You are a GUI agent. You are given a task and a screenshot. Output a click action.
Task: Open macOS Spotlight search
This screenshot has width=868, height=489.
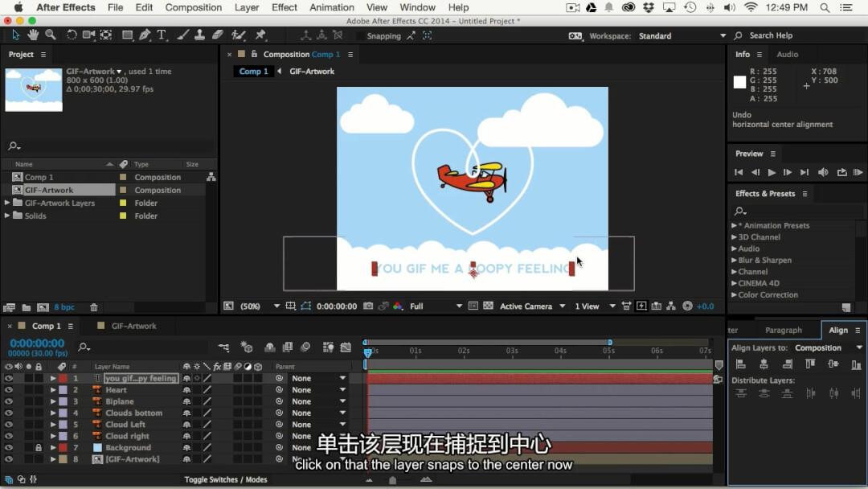pyautogui.click(x=825, y=7)
